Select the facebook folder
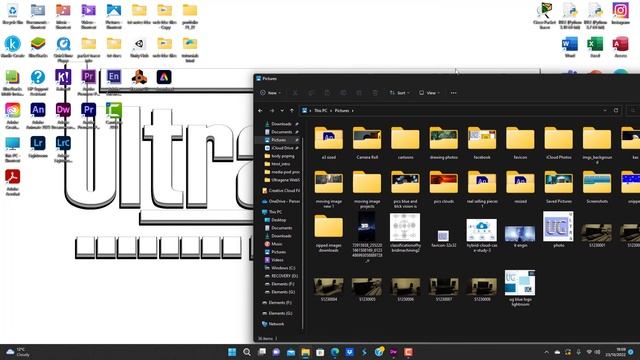 (x=482, y=143)
